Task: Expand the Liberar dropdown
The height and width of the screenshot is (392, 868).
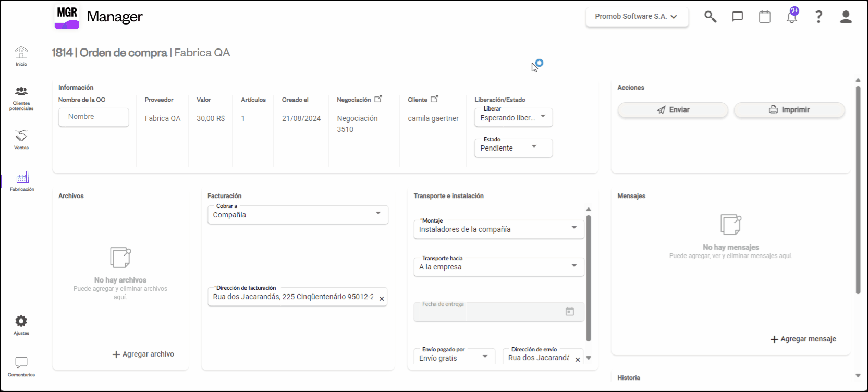Action: point(514,117)
